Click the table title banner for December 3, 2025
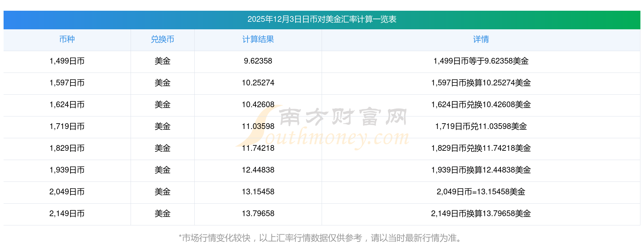 (322, 19)
